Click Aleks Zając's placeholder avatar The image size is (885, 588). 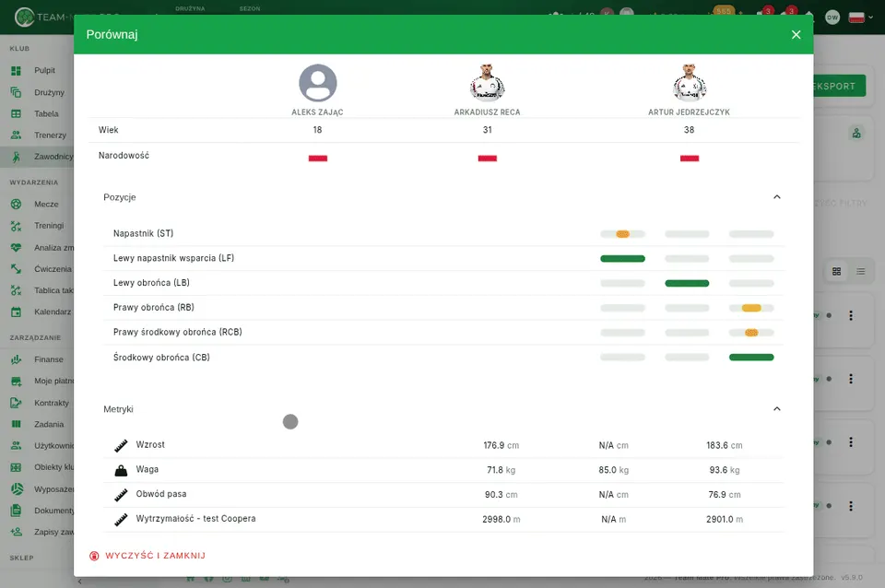[318, 83]
